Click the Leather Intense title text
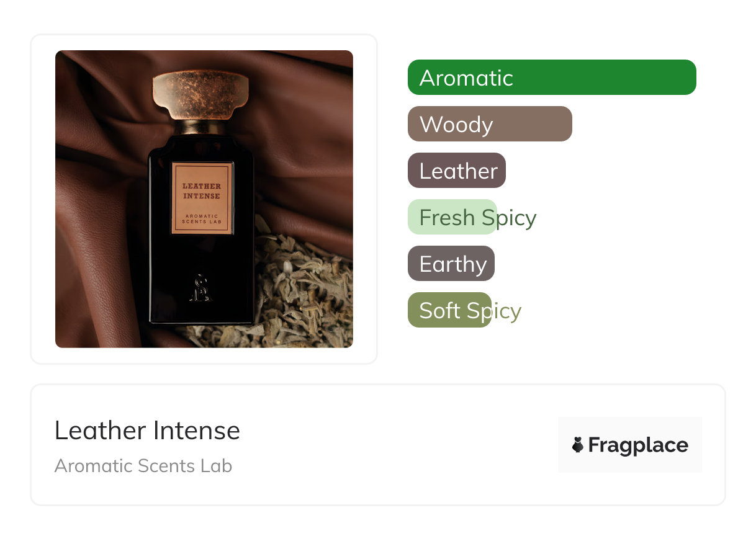Image resolution: width=756 pixels, height=536 pixels. point(147,431)
